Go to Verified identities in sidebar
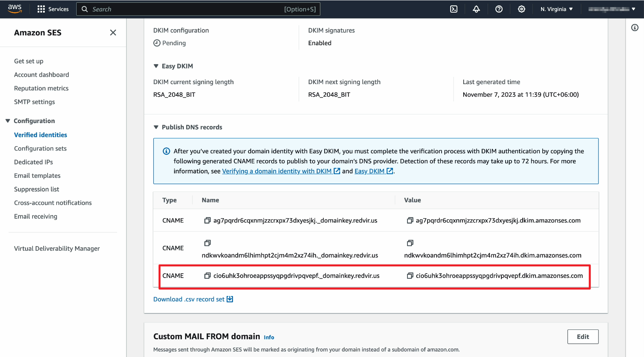644x357 pixels. [40, 135]
